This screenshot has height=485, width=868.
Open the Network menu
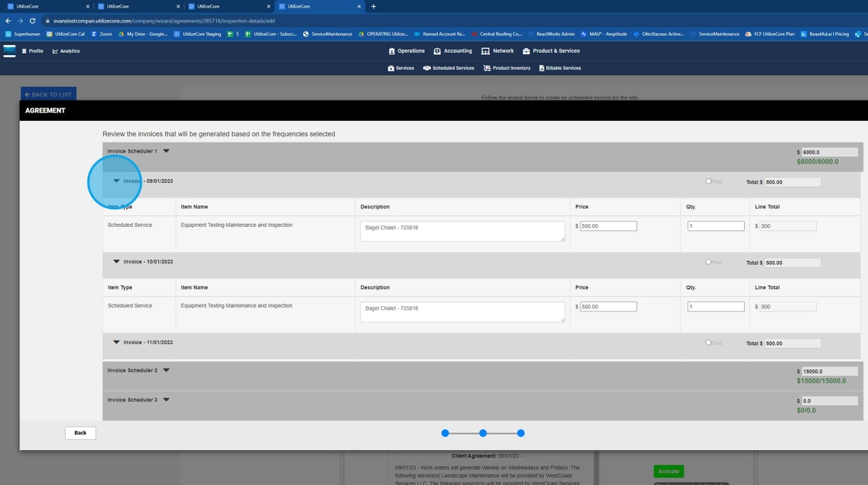pos(497,51)
